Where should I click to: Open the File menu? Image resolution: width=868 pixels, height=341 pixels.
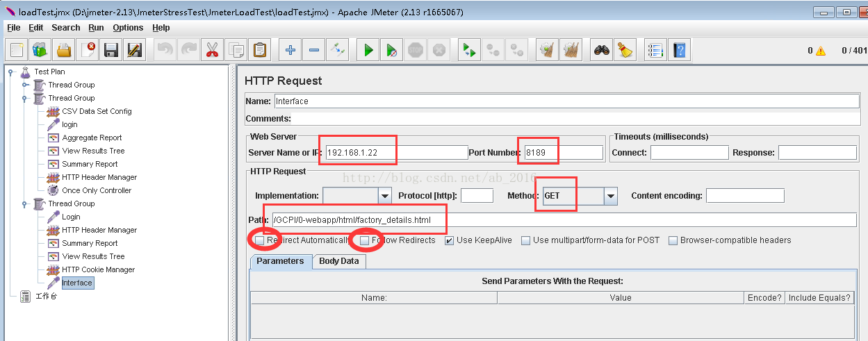click(x=14, y=28)
